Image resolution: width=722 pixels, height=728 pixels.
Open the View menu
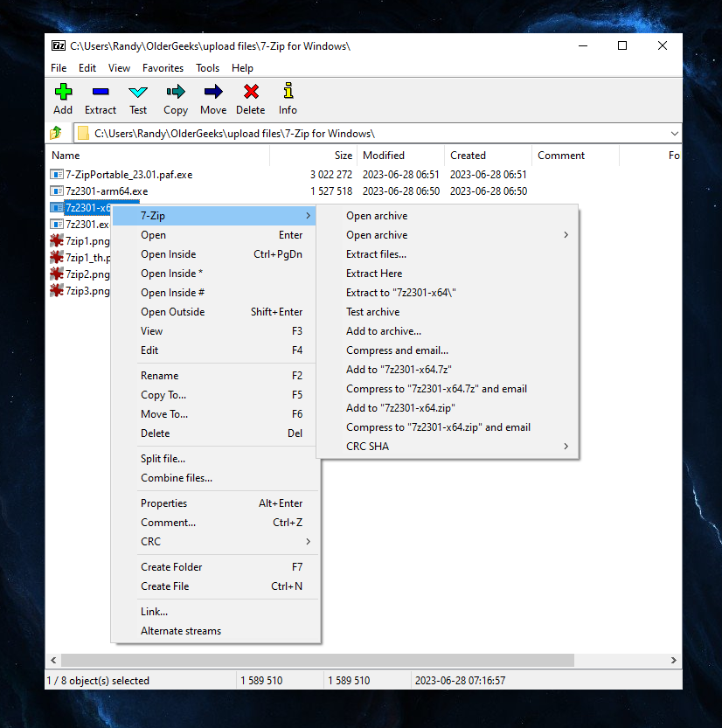click(x=120, y=68)
